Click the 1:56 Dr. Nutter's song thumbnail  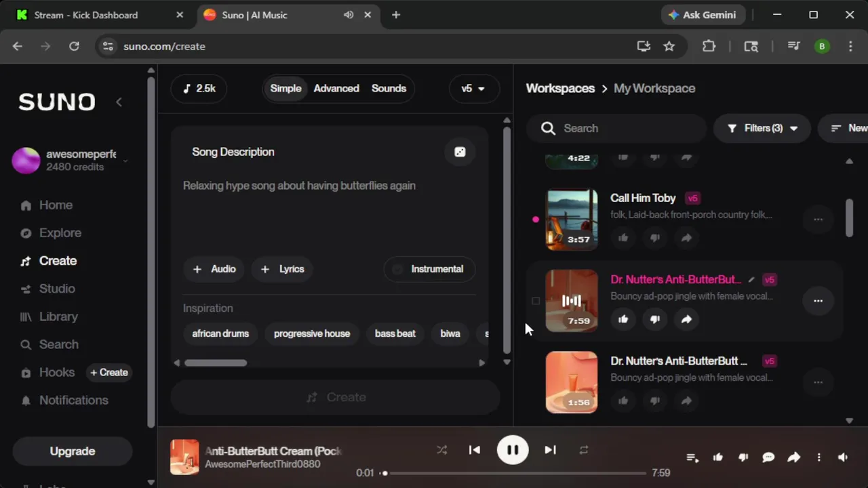tap(572, 382)
